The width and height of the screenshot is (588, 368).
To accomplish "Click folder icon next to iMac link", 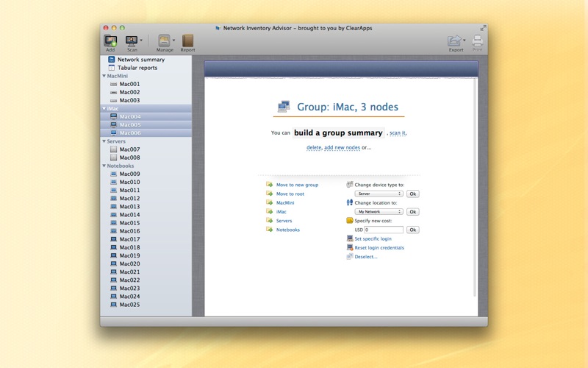I will (269, 211).
